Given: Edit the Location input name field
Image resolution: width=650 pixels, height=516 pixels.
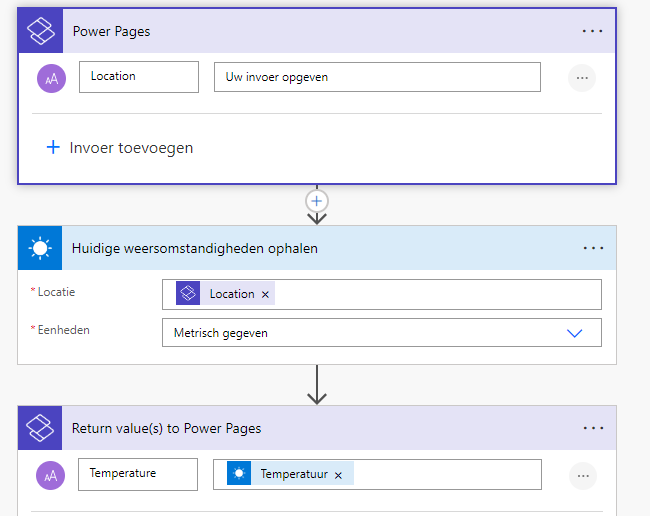Looking at the screenshot, I should 138,77.
